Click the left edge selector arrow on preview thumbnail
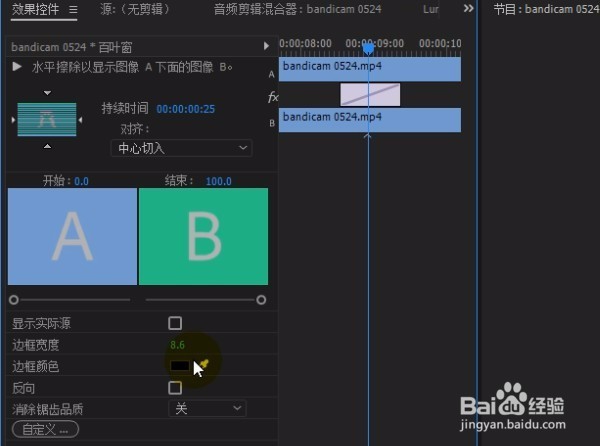This screenshot has height=446, width=600. (13, 120)
